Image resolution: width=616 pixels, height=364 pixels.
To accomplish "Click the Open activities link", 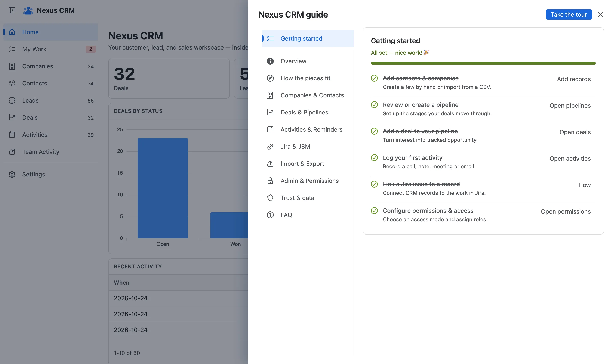I will click(570, 159).
